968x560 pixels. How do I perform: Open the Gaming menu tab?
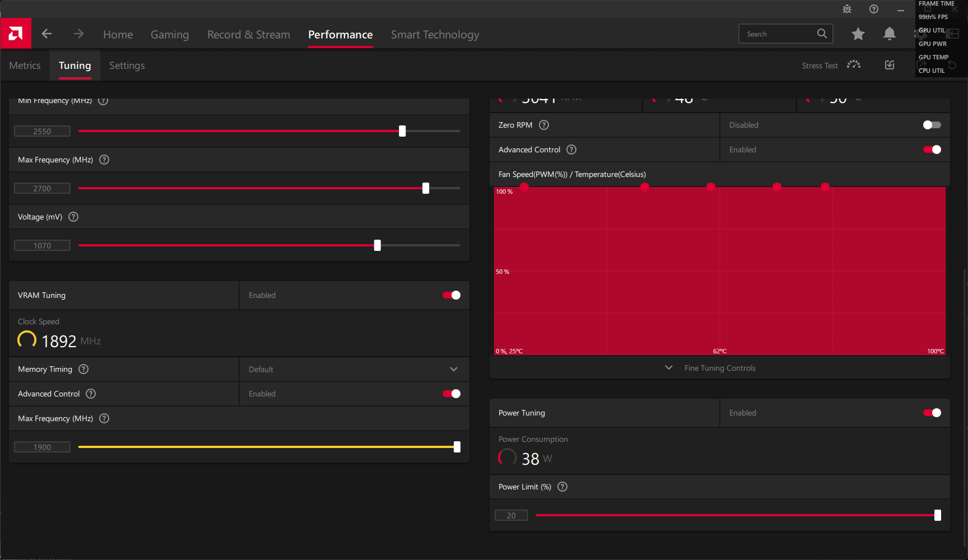coord(170,35)
